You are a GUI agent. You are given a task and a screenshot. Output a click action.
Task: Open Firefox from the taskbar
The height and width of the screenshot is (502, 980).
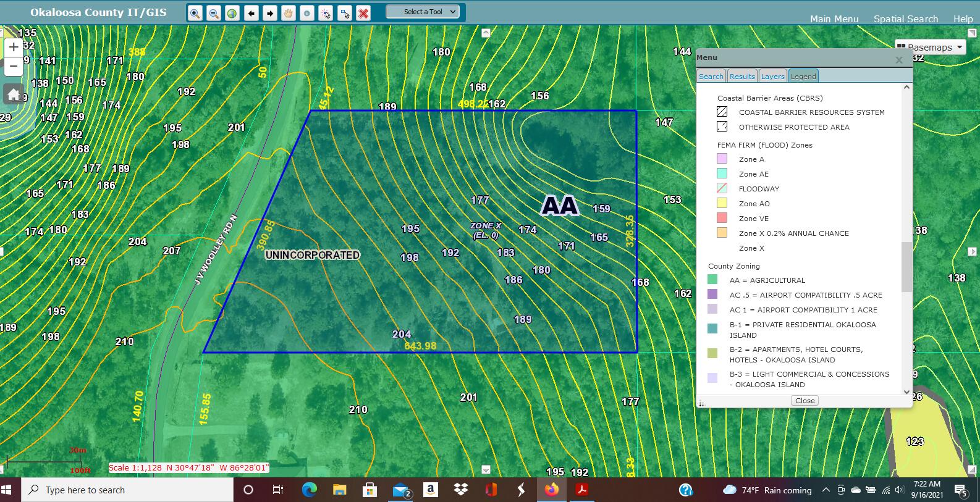pyautogui.click(x=551, y=490)
